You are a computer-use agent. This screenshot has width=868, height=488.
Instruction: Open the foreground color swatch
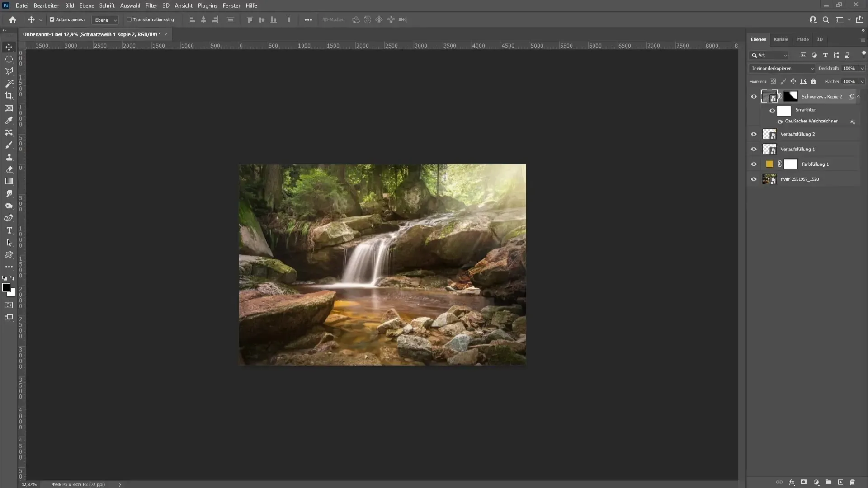coord(7,288)
